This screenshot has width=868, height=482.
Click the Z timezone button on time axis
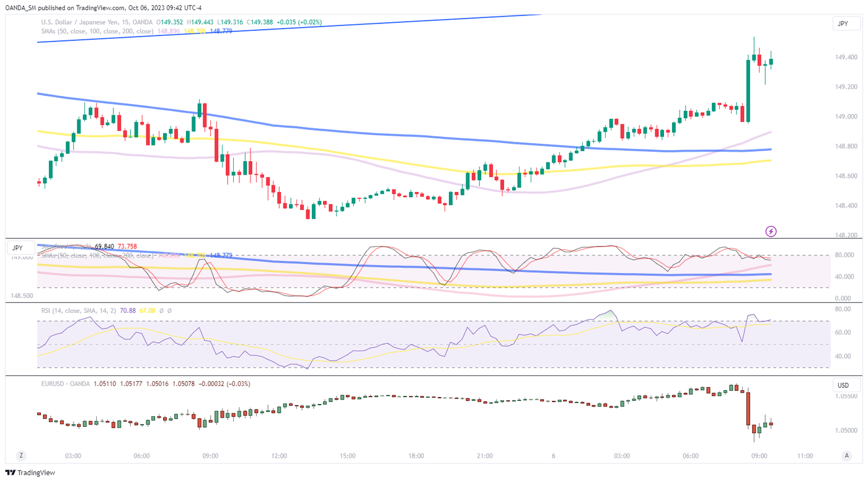(x=22, y=456)
